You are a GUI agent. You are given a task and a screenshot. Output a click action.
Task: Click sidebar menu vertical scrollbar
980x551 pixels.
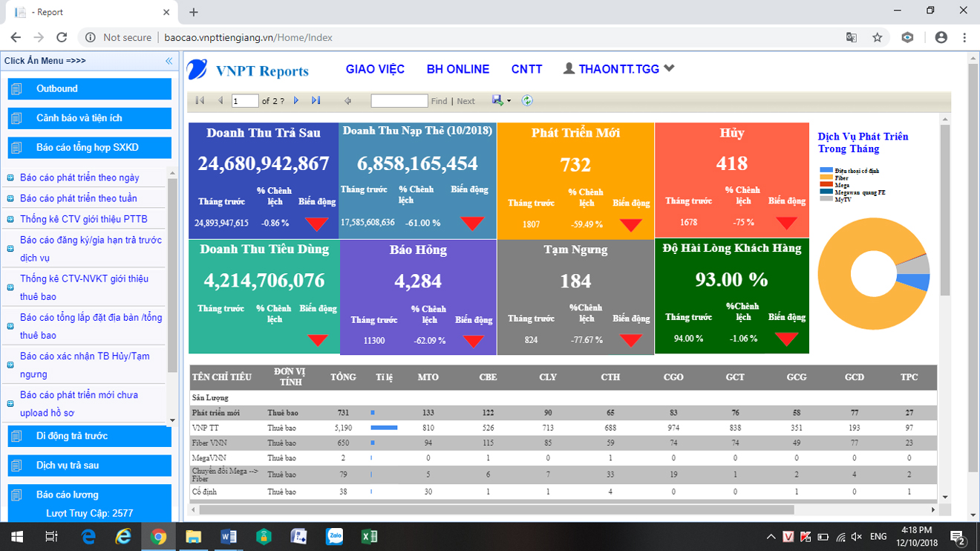coord(172,275)
